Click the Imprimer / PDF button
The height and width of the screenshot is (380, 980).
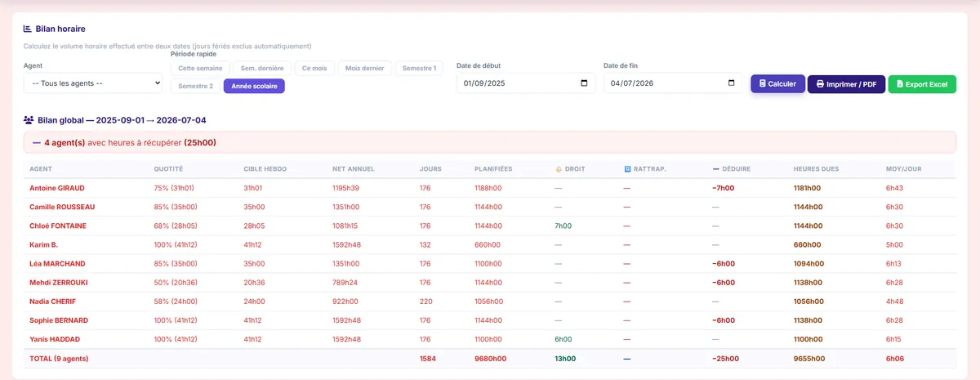pyautogui.click(x=846, y=83)
